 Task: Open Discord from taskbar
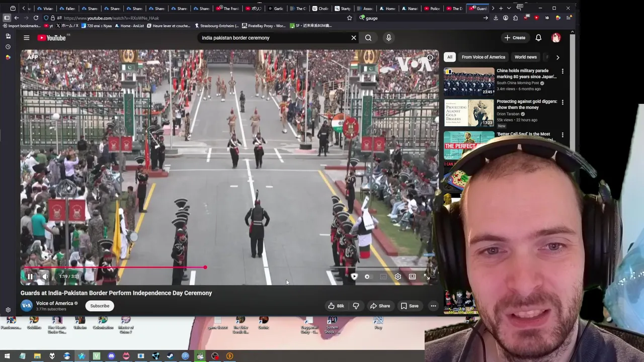pyautogui.click(x=111, y=356)
